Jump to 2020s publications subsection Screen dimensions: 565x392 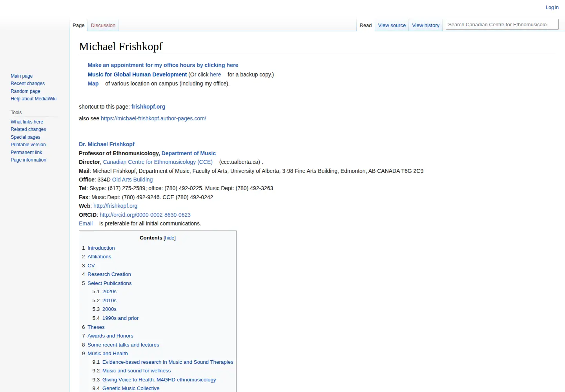[x=109, y=292]
